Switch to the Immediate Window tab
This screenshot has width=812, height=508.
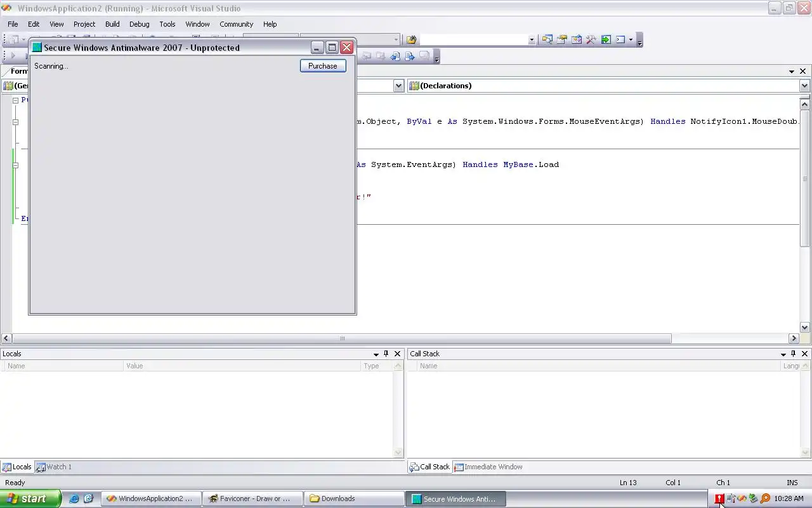[488, 467]
